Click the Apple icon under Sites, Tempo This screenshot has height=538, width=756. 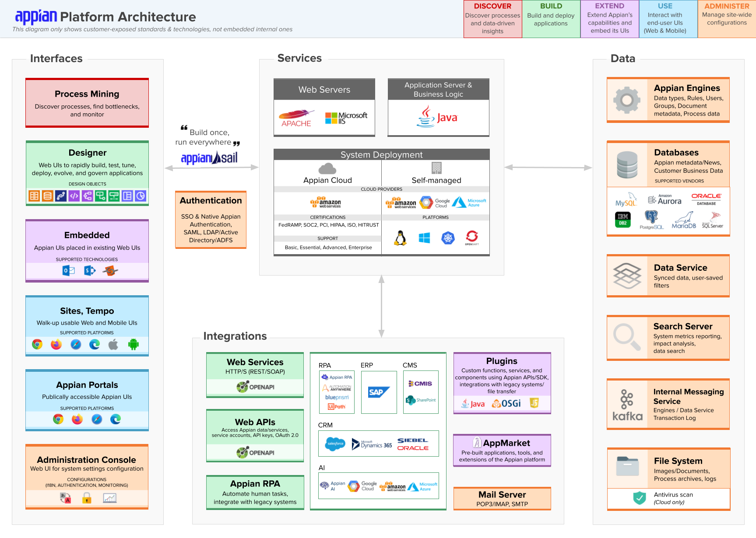pos(113,344)
